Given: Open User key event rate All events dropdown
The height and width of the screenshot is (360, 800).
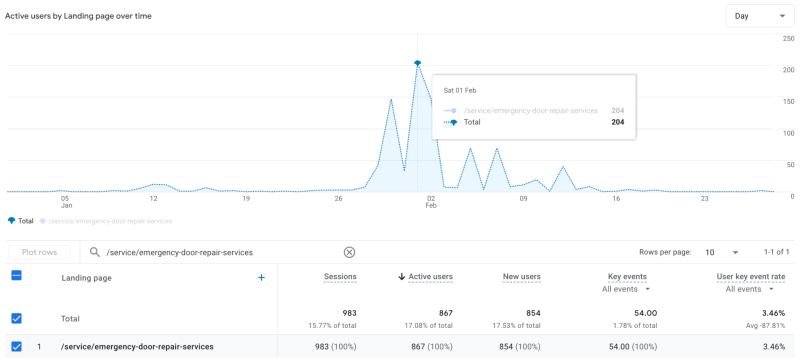Looking at the screenshot, I should pos(751,289).
